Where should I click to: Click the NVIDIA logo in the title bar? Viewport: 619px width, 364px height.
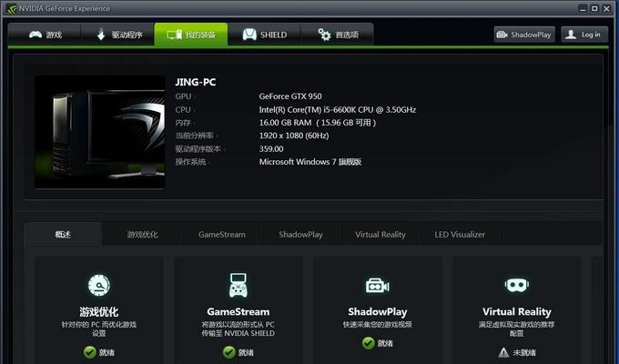11,8
